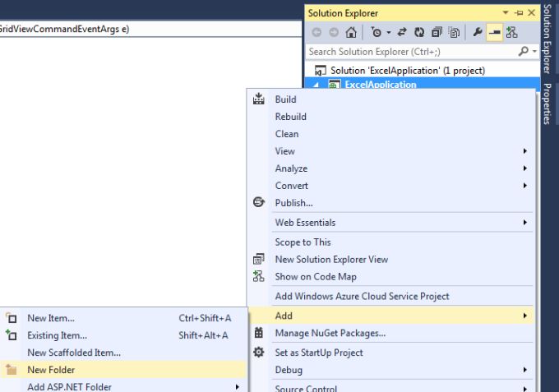Open the Add submenu

click(x=391, y=316)
